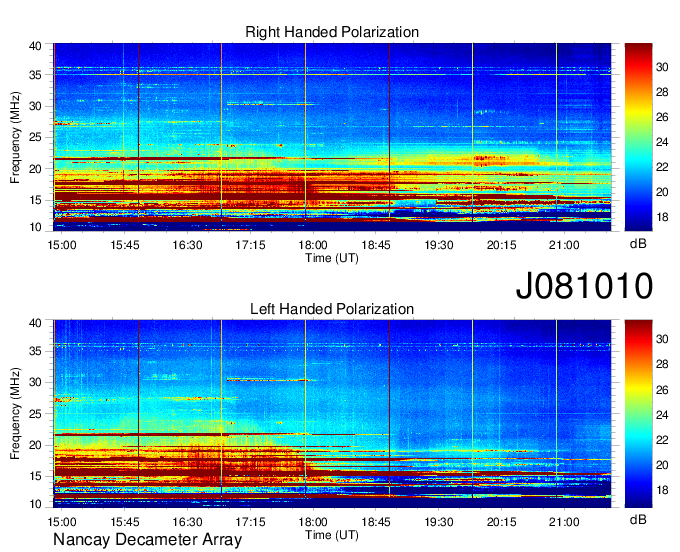The image size is (680, 552).
Task: Click the 30 MHz tick on Left Handed plot
Action: point(35,382)
